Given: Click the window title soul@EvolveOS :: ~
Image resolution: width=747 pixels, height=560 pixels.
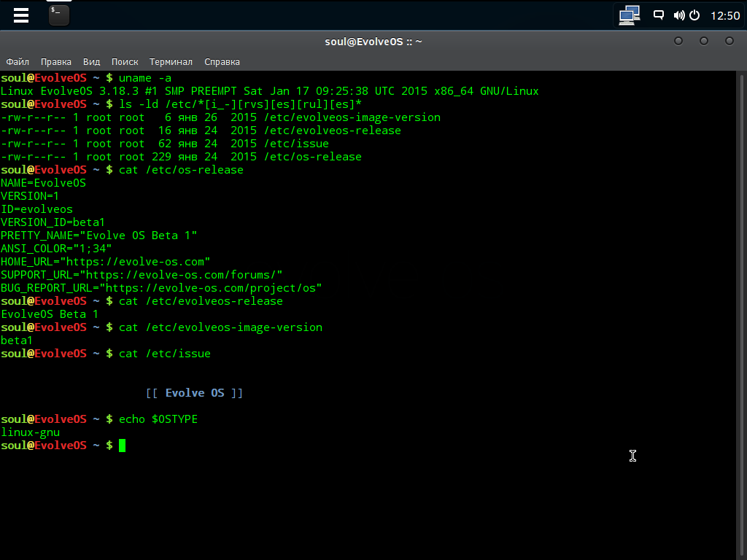Looking at the screenshot, I should click(373, 42).
